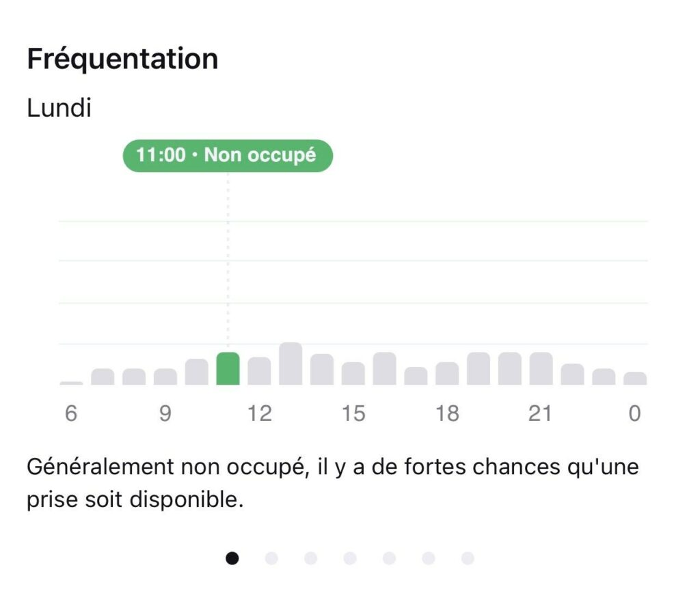Tap the bar immediately right of the 21 bar
The width and height of the screenshot is (700, 615).
572,374
